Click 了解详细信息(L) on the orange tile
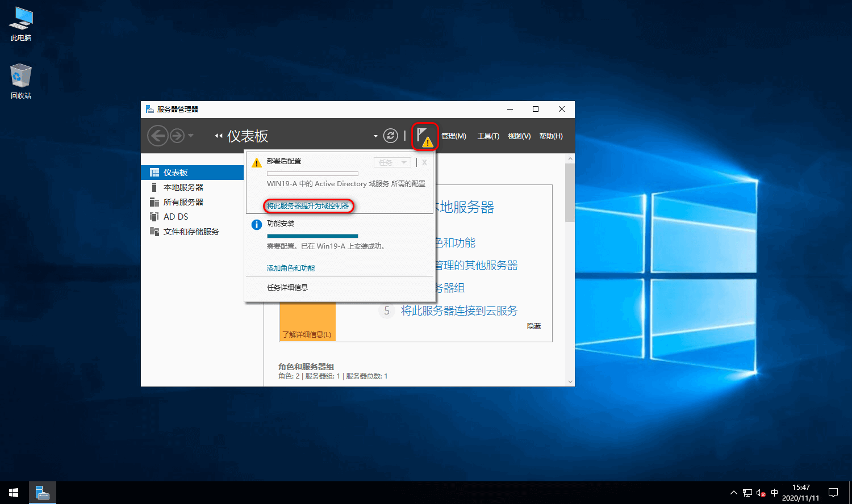Image resolution: width=852 pixels, height=504 pixels. [307, 335]
